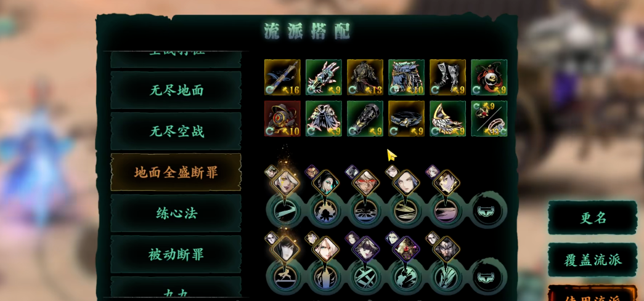Click the 更名 rename button

593,218
